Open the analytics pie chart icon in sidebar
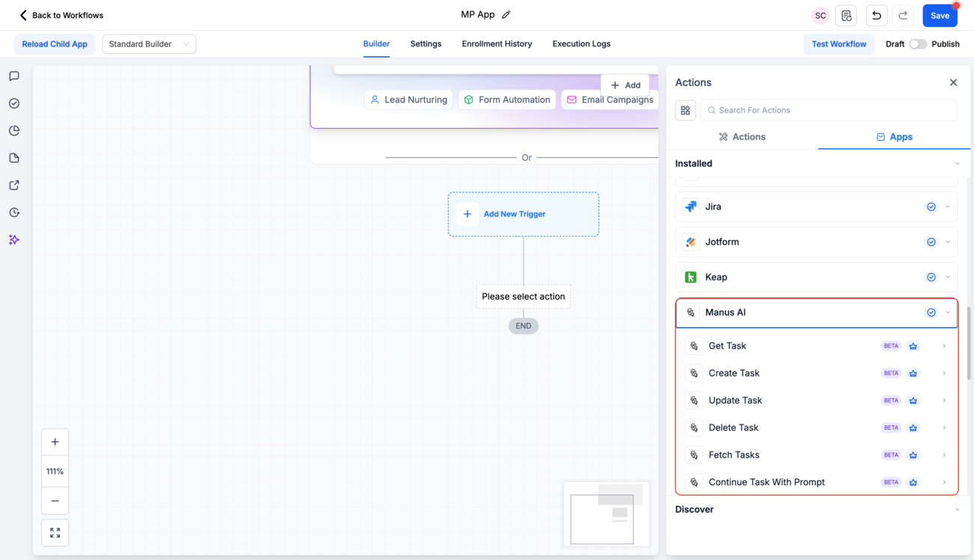 coord(13,130)
